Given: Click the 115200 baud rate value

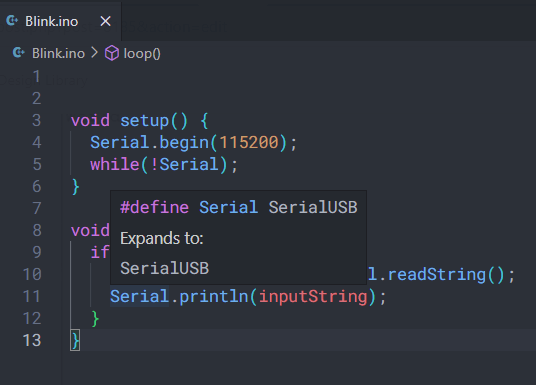Looking at the screenshot, I should (x=249, y=142).
